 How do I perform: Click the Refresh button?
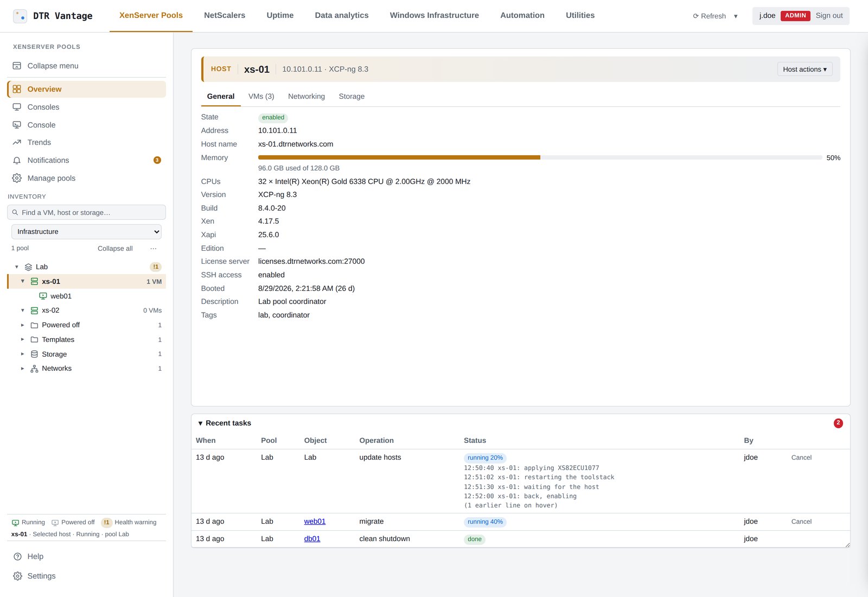pos(710,16)
